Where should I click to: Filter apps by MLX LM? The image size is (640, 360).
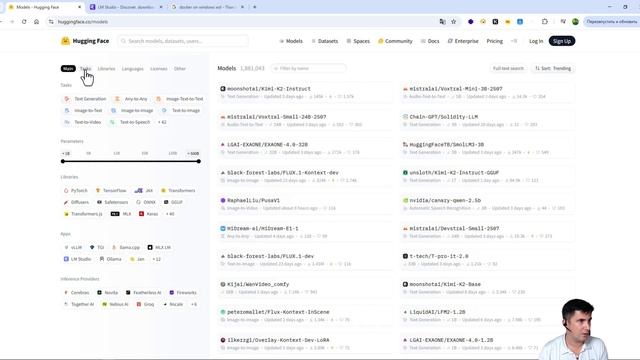coord(159,247)
